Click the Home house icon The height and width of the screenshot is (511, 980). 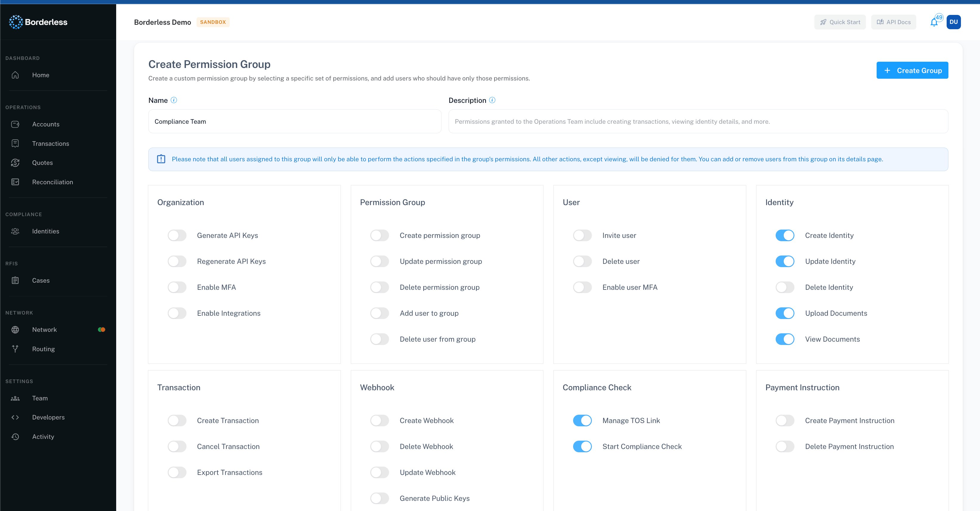(x=15, y=75)
